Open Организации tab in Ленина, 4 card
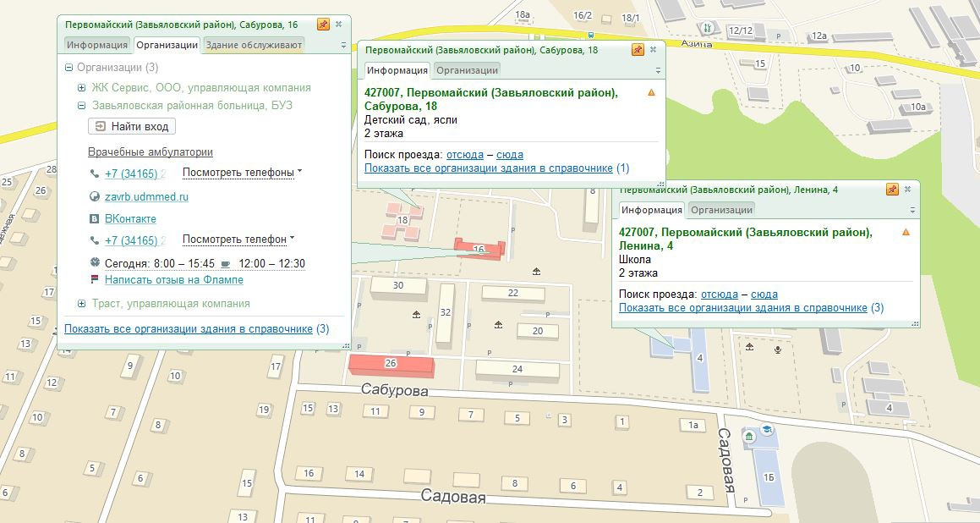The width and height of the screenshot is (980, 523). click(x=721, y=210)
